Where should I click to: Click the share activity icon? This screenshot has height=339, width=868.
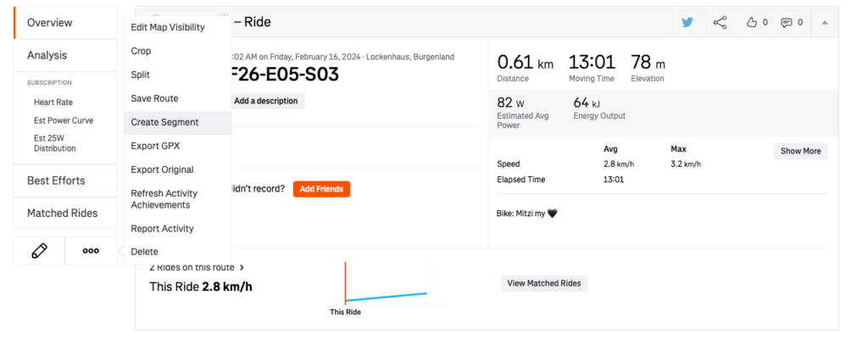[x=721, y=23]
